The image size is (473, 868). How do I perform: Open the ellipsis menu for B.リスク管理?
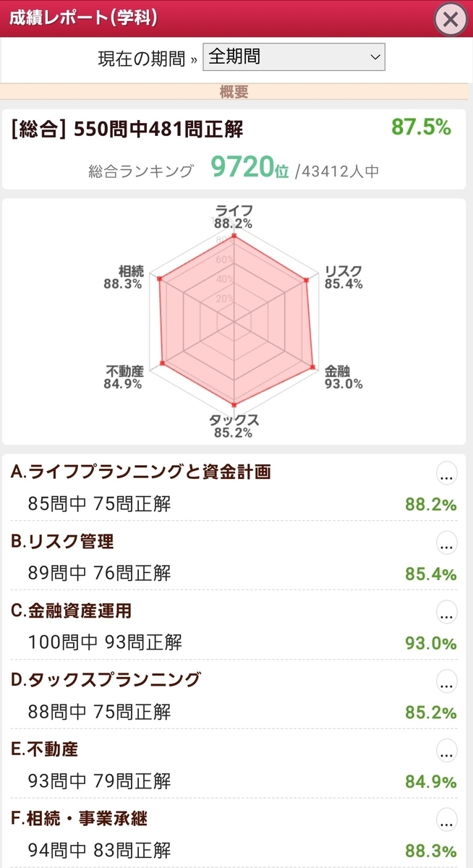447,542
